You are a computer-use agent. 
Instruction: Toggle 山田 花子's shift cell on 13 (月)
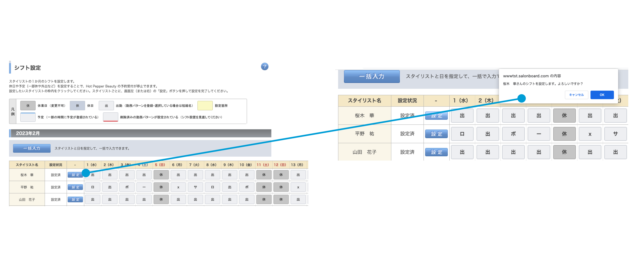298,200
